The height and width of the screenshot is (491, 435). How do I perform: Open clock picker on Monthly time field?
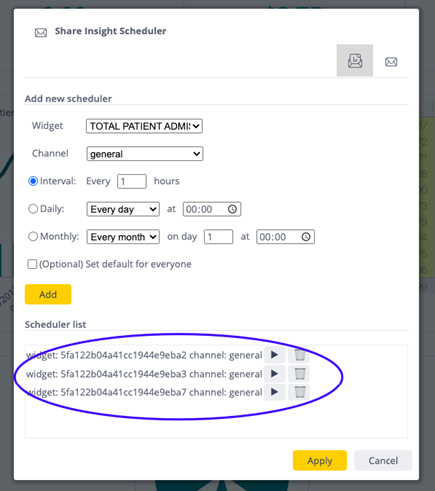pyautogui.click(x=306, y=237)
